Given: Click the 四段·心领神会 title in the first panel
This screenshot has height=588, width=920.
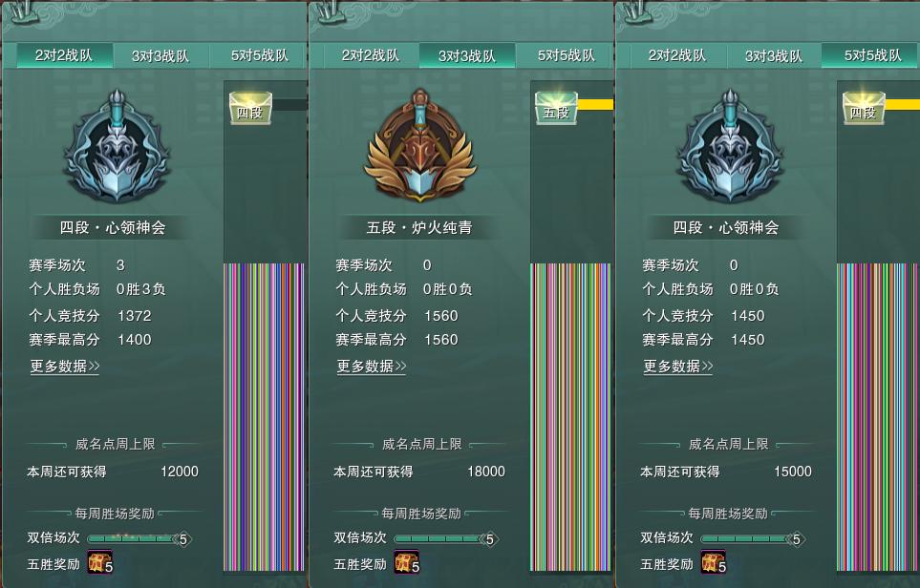Looking at the screenshot, I should (x=113, y=227).
